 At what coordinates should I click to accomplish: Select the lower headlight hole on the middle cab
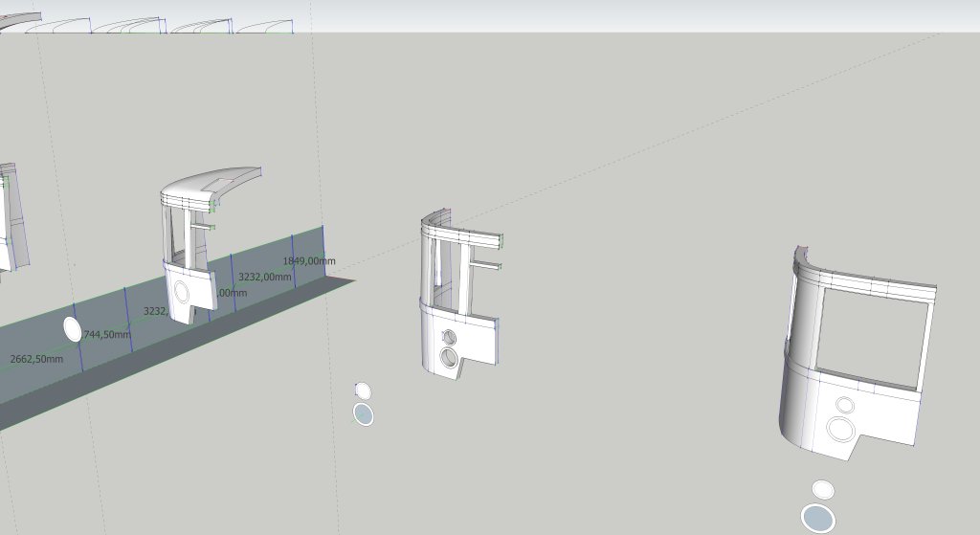[449, 358]
